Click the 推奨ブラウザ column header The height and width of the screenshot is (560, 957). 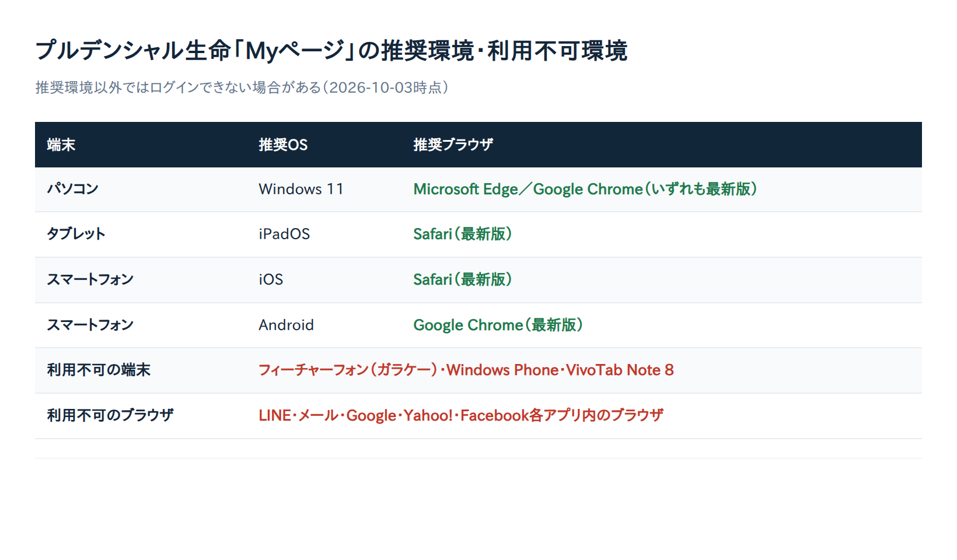(x=453, y=145)
